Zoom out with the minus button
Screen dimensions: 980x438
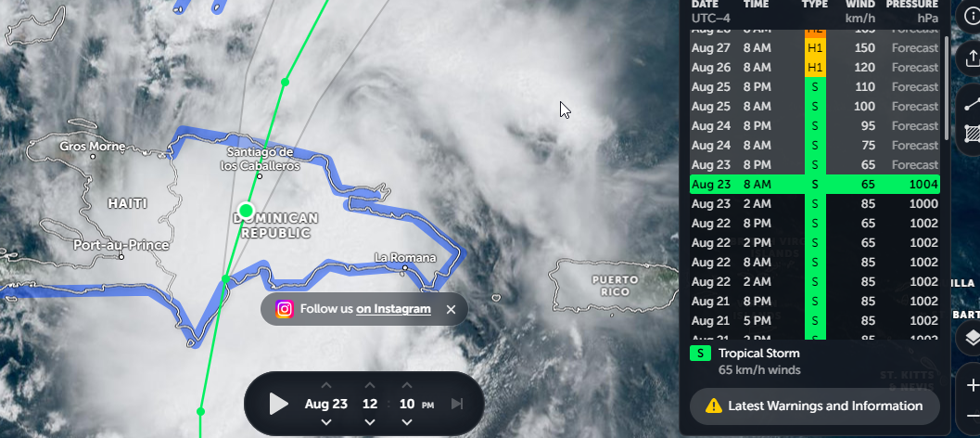(x=971, y=416)
